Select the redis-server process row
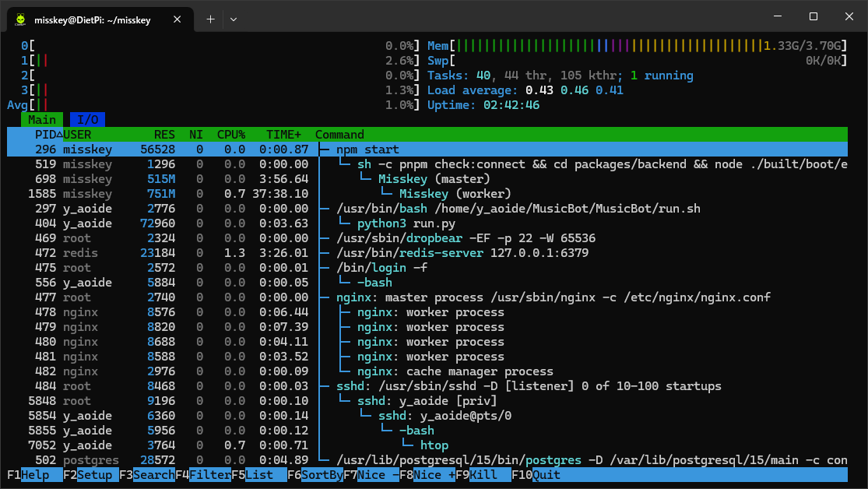This screenshot has width=868, height=489. (x=427, y=253)
